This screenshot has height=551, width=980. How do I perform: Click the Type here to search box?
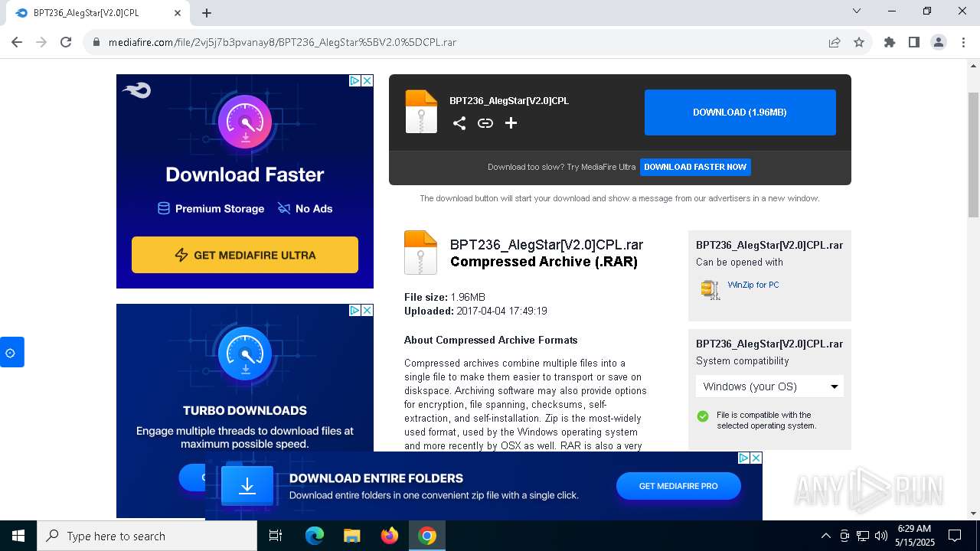(x=147, y=536)
